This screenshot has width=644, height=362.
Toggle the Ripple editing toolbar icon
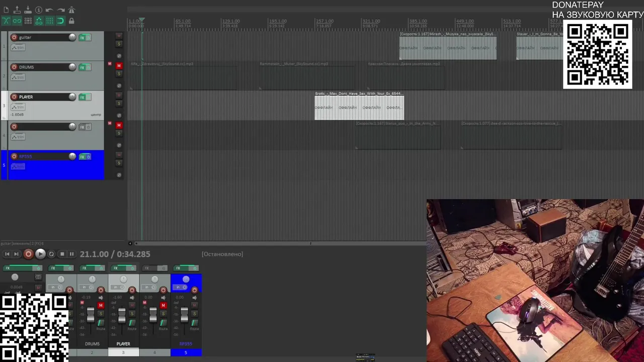click(28, 21)
